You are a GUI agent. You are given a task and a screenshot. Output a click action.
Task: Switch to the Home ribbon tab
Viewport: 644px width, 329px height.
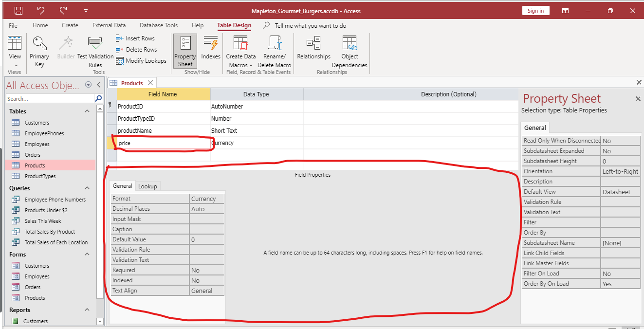coord(40,25)
